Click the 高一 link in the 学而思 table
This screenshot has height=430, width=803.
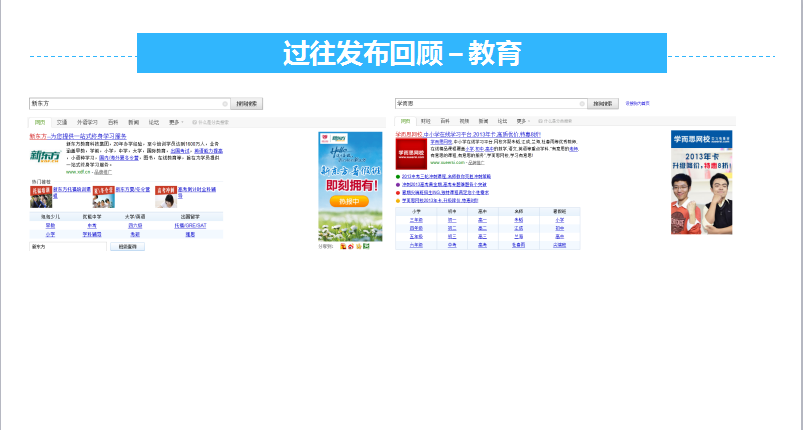click(x=482, y=220)
